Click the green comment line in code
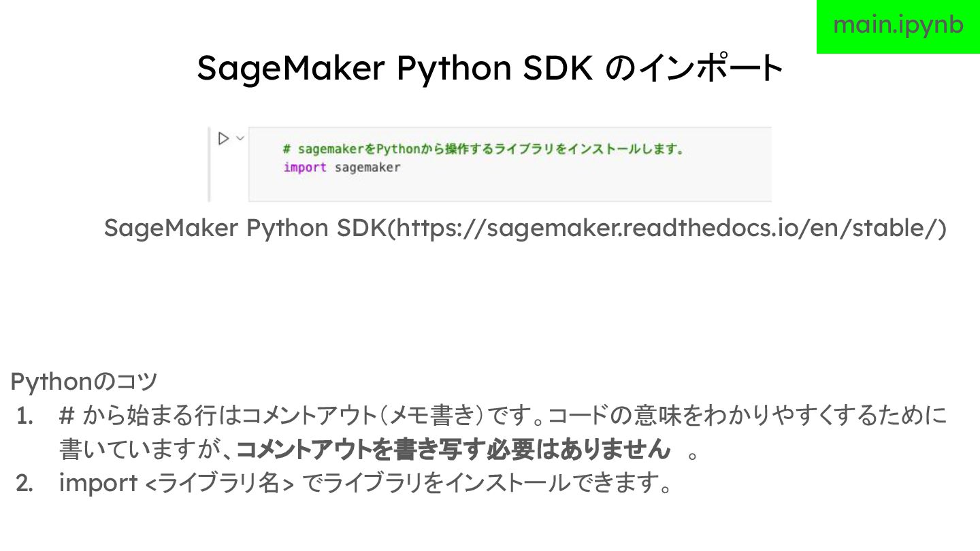The height and width of the screenshot is (551, 980). coord(483,149)
